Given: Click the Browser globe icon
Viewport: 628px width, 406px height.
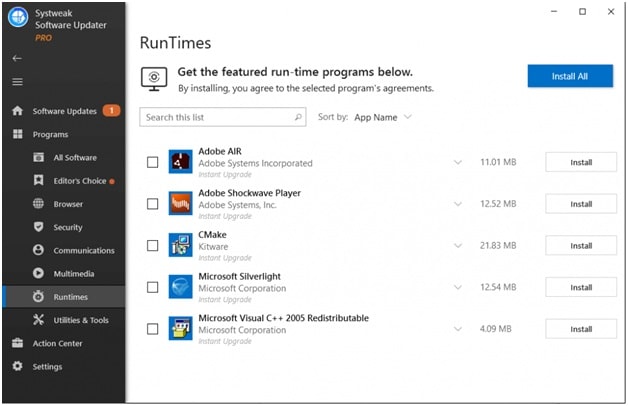Looking at the screenshot, I should click(38, 204).
